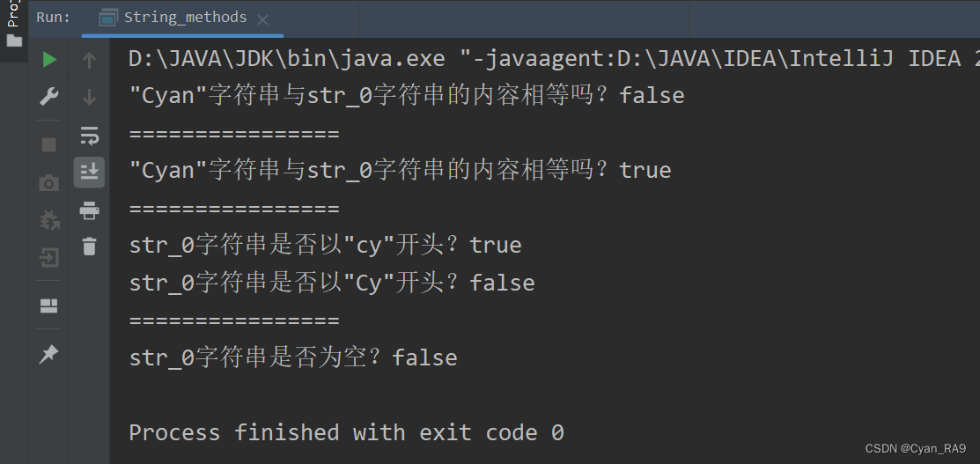Click the bug attach debugger icon
Image resolution: width=980 pixels, height=464 pixels.
(x=48, y=219)
